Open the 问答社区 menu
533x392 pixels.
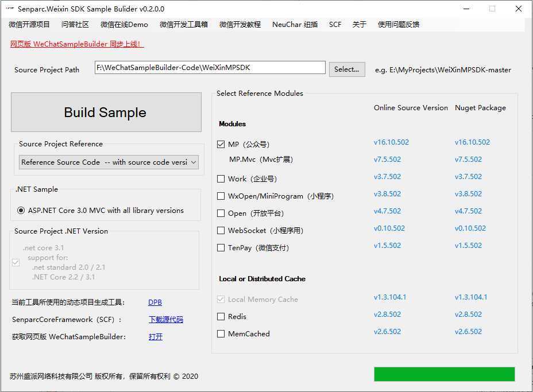point(75,25)
